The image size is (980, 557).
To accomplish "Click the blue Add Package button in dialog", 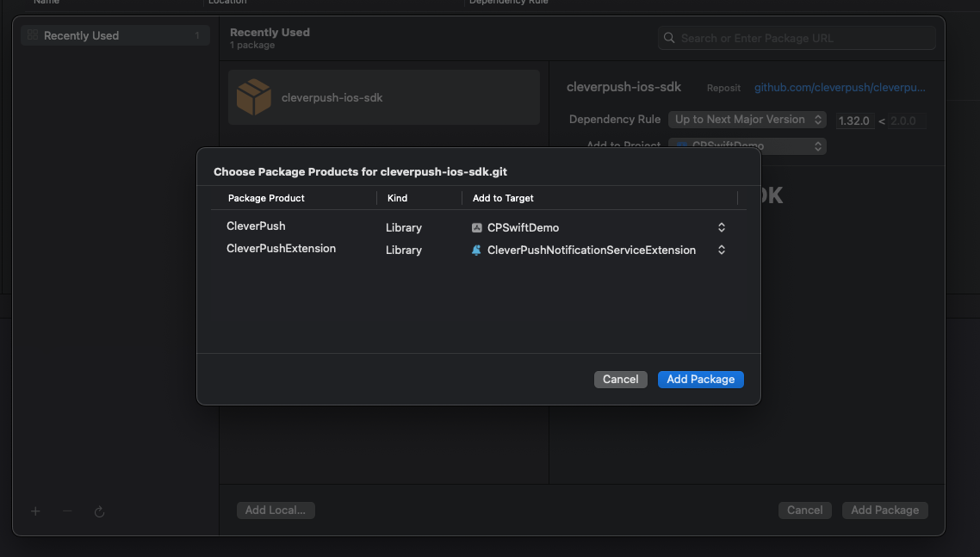I will tap(701, 380).
